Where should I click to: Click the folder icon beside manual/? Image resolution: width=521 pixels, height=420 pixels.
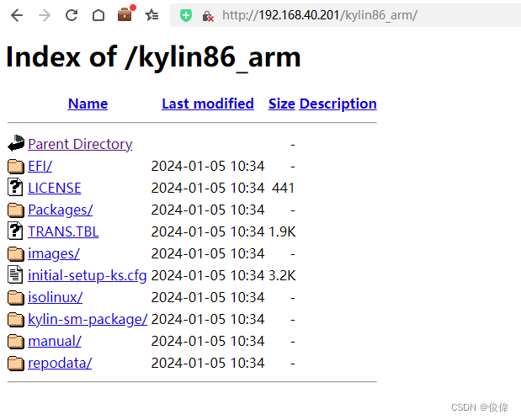[x=16, y=342]
